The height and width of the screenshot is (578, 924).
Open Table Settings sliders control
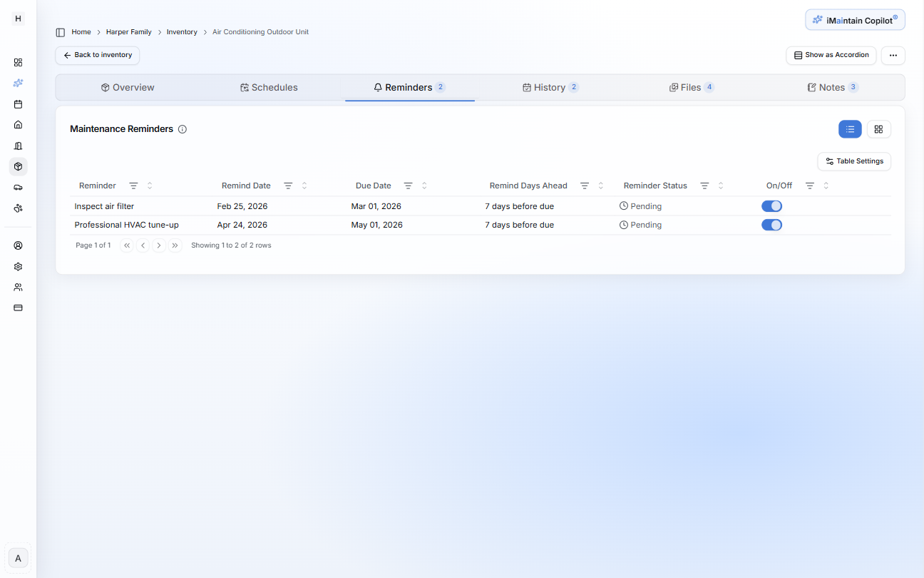[x=853, y=161]
